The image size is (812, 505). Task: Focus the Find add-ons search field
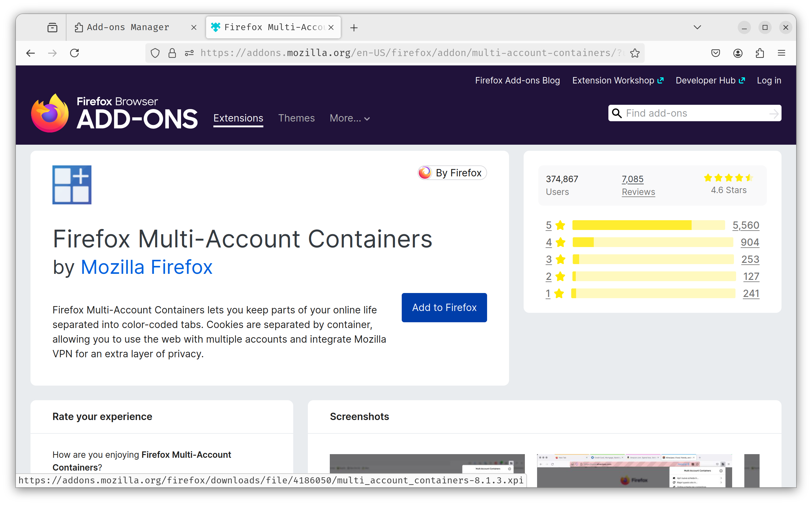pyautogui.click(x=695, y=113)
